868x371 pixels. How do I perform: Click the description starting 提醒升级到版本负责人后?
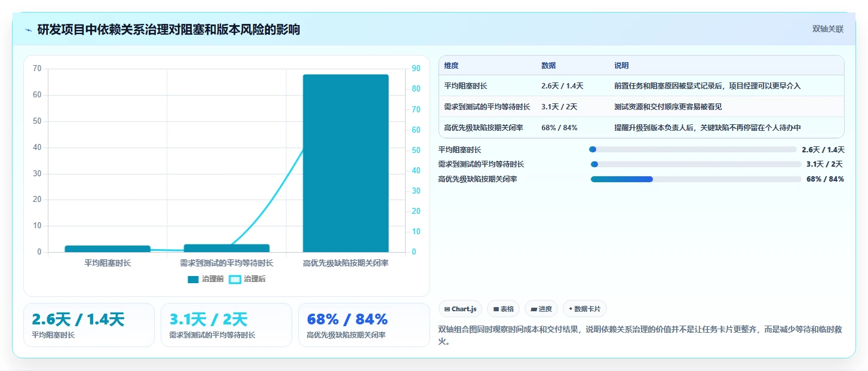click(707, 128)
